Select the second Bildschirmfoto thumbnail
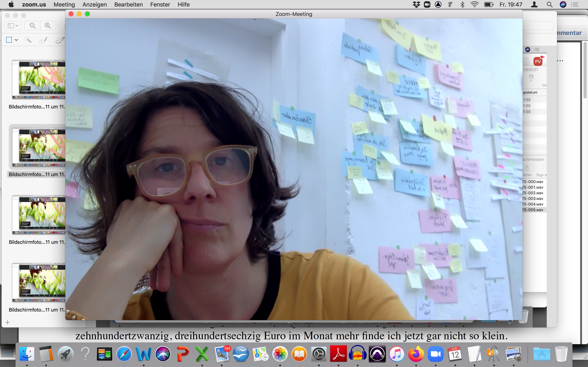588x367 pixels. (x=39, y=147)
